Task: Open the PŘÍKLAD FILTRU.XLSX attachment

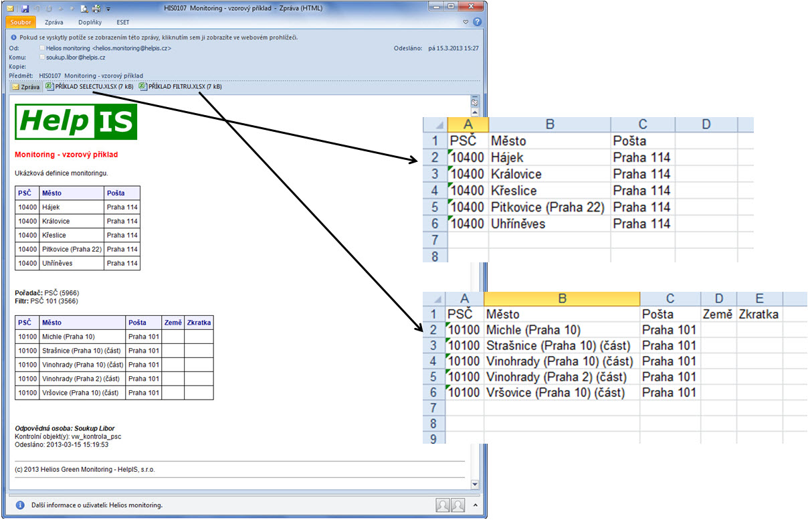Action: click(181, 86)
